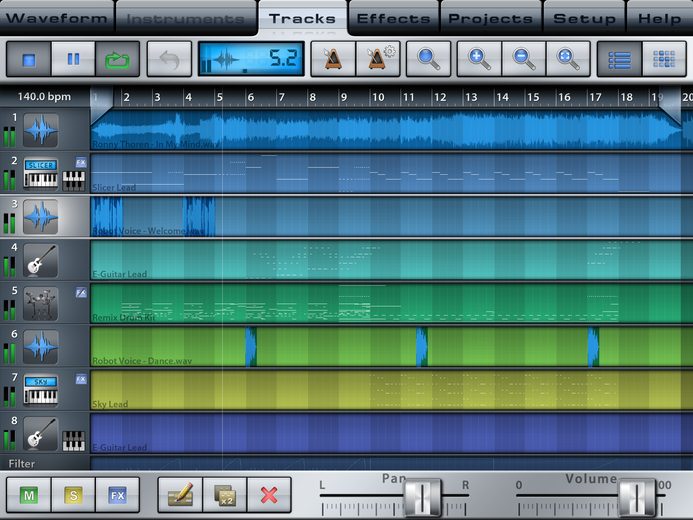Click the pencil edit track button
Screen dimensions: 693x520
point(180,495)
